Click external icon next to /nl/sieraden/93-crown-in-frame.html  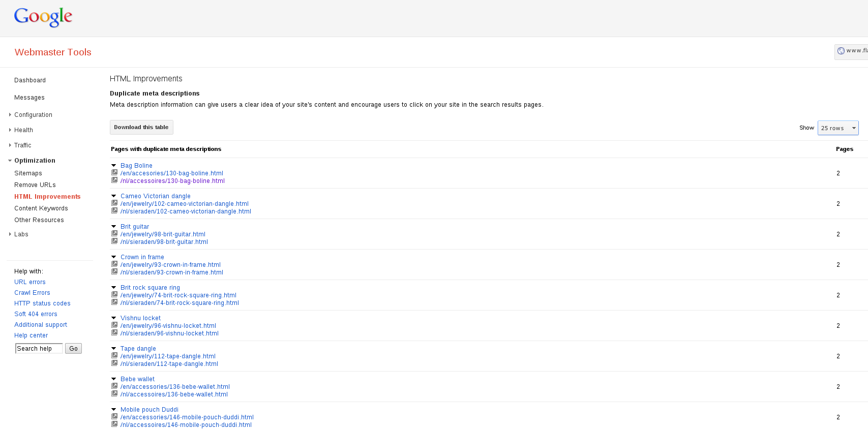(114, 272)
